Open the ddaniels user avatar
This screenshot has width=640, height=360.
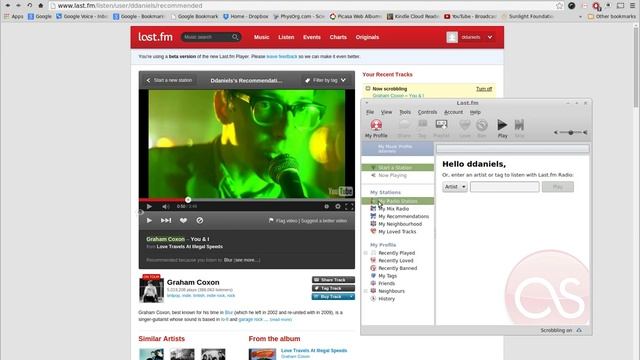click(x=452, y=37)
